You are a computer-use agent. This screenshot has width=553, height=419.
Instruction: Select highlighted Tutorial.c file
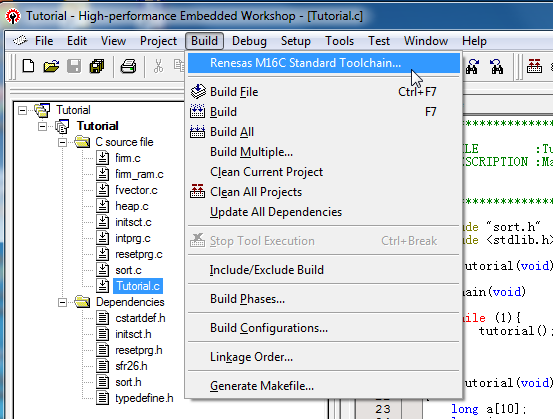click(x=138, y=286)
